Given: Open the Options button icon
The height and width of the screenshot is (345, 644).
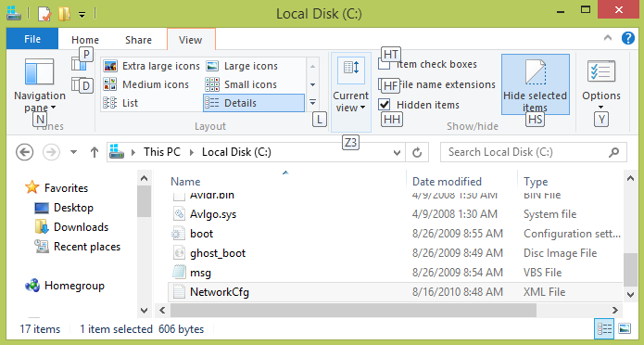Looking at the screenshot, I should pyautogui.click(x=600, y=72).
